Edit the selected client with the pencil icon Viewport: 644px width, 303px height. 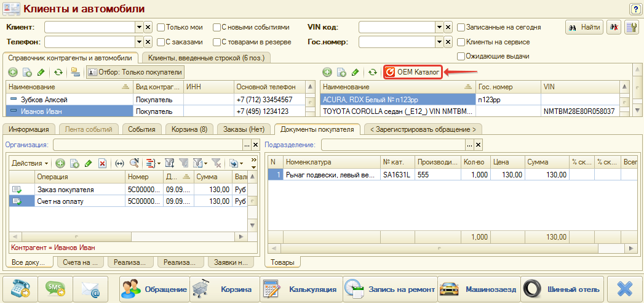click(41, 72)
